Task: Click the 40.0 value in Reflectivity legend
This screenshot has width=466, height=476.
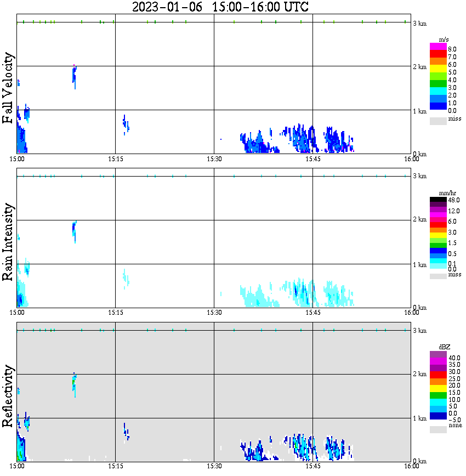Action: (x=454, y=358)
